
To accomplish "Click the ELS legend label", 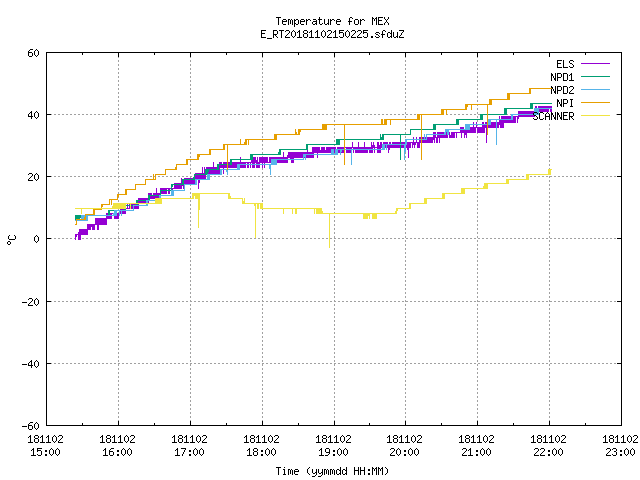I will pos(565,64).
